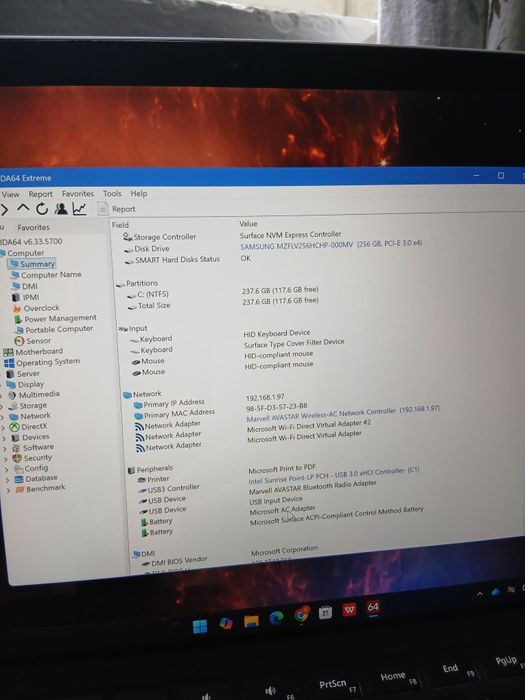This screenshot has width=525, height=700.
Task: Click the Refresh toolbar icon
Action: (x=42, y=208)
